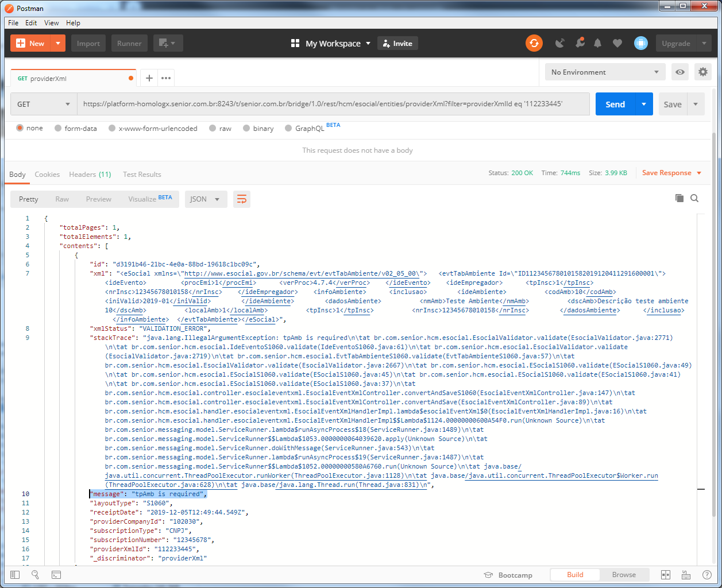The image size is (722, 588).
Task: Open the Upgrade dropdown arrow
Action: point(704,43)
